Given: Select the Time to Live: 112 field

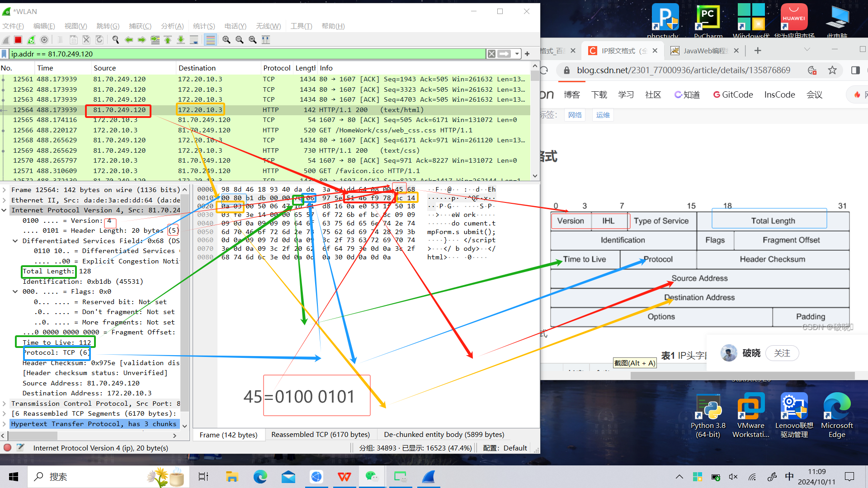Looking at the screenshot, I should [x=57, y=343].
